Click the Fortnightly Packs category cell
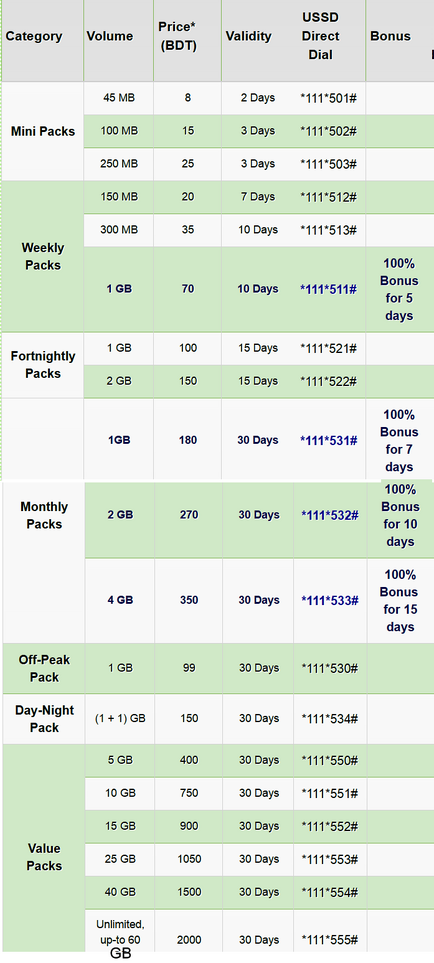Viewport: 434px width, 963px height. [x=43, y=365]
